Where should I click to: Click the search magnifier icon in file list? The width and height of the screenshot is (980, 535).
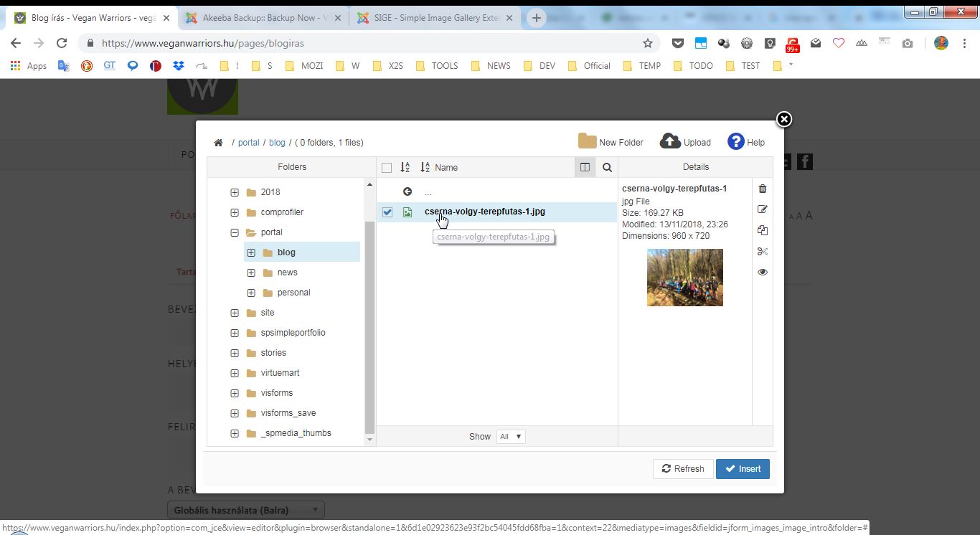607,167
